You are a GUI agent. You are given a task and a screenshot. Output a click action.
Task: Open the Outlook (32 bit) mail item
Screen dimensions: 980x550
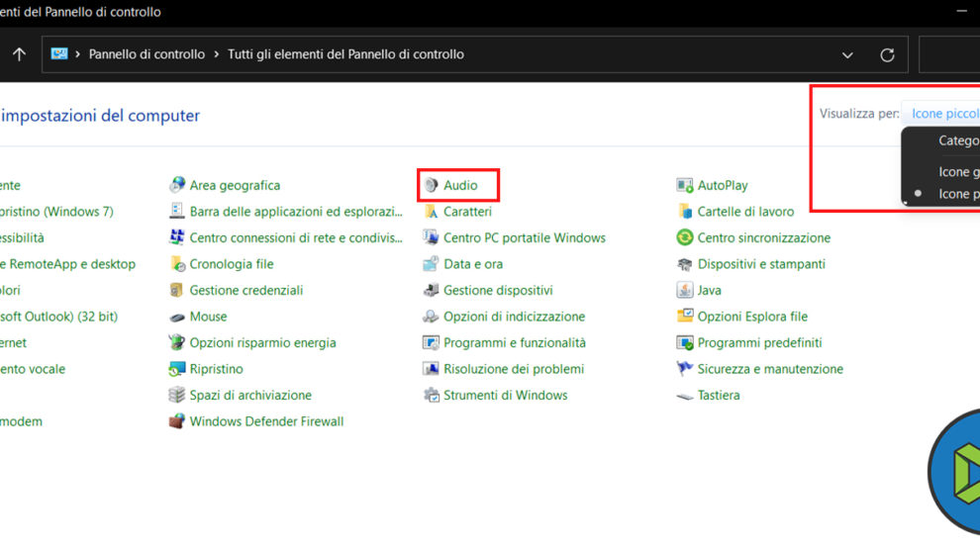(58, 317)
